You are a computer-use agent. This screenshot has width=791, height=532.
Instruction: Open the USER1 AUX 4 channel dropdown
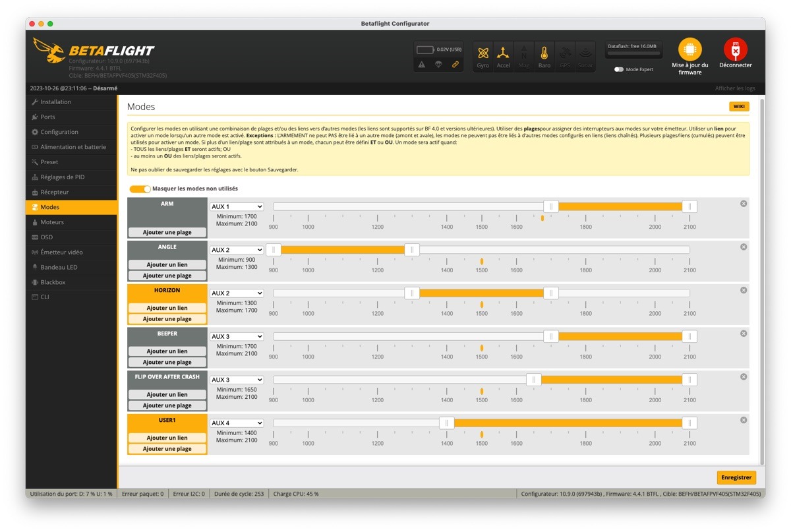coord(237,423)
